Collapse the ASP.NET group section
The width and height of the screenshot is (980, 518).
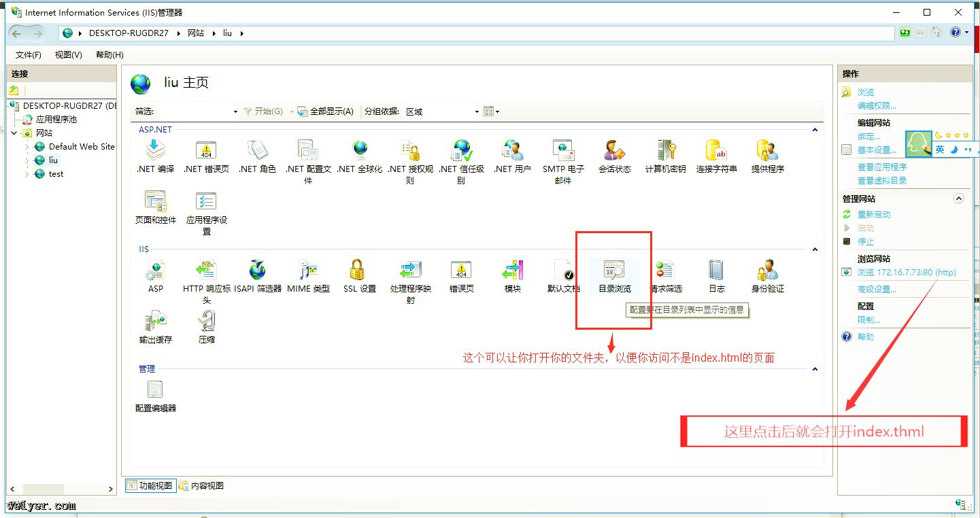pyautogui.click(x=815, y=129)
